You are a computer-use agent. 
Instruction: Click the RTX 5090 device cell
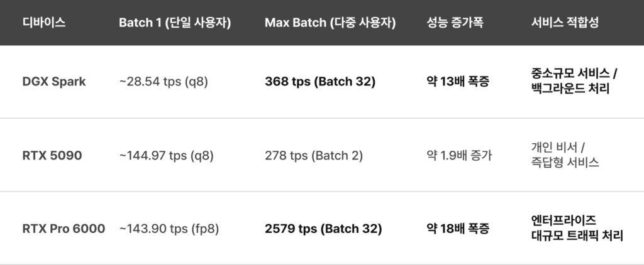[x=52, y=155]
